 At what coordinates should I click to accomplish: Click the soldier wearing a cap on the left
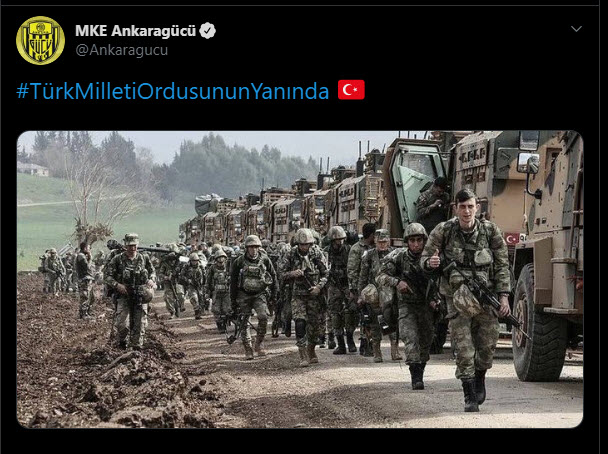tap(131, 291)
